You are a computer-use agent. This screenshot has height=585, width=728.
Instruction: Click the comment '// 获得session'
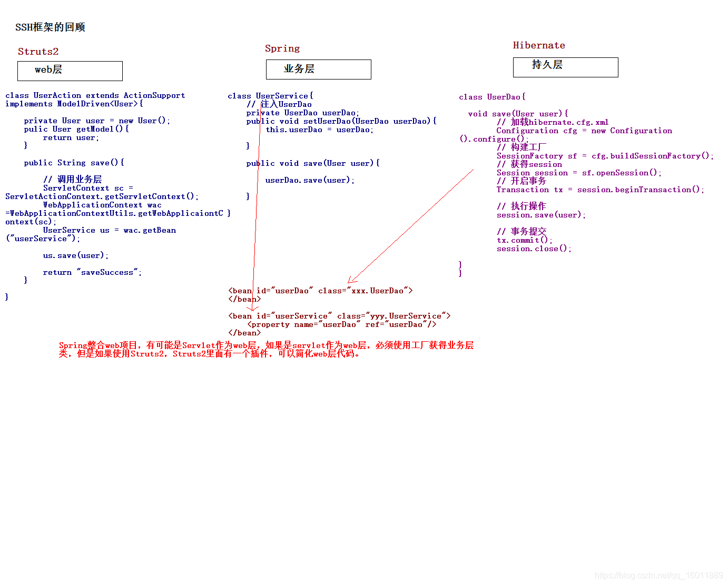[x=529, y=164]
